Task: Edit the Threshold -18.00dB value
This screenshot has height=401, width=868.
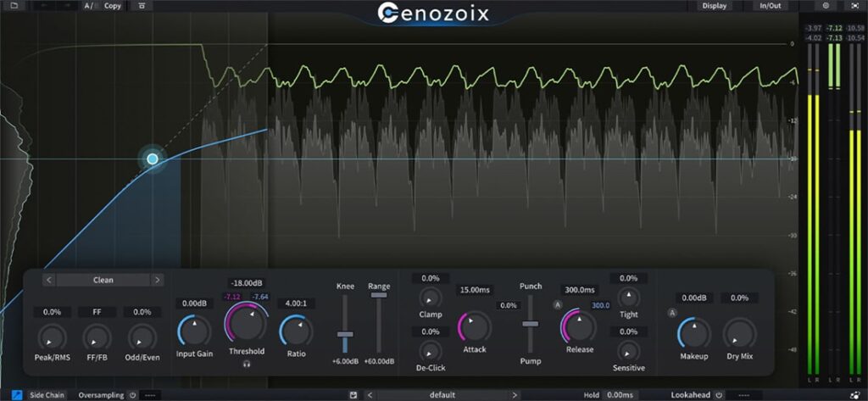Action: click(x=247, y=282)
